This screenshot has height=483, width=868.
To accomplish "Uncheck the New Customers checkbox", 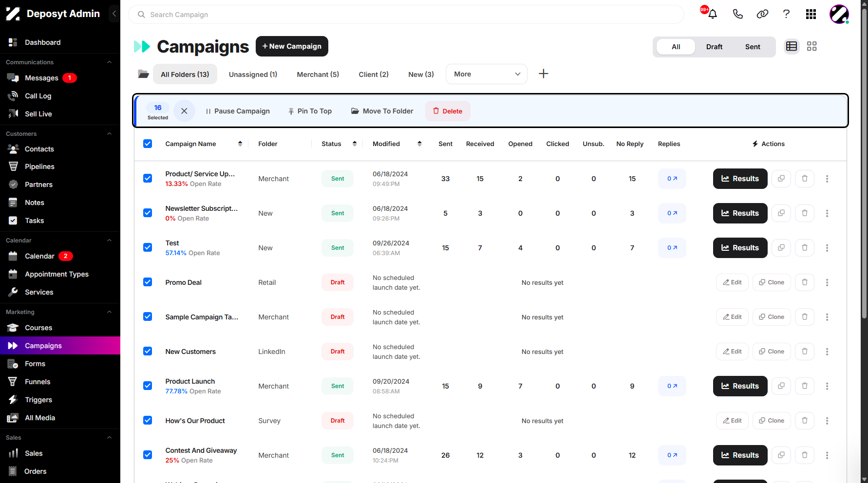I will [x=148, y=351].
